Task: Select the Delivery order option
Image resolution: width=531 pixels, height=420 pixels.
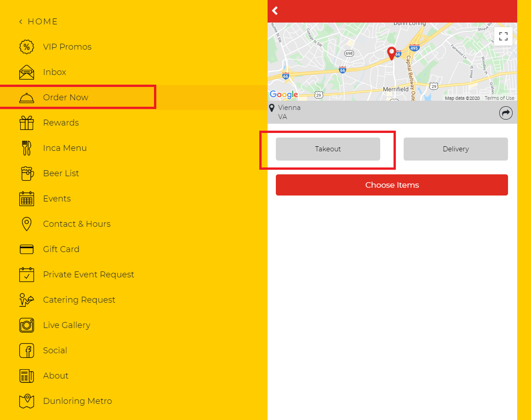Action: pyautogui.click(x=456, y=149)
